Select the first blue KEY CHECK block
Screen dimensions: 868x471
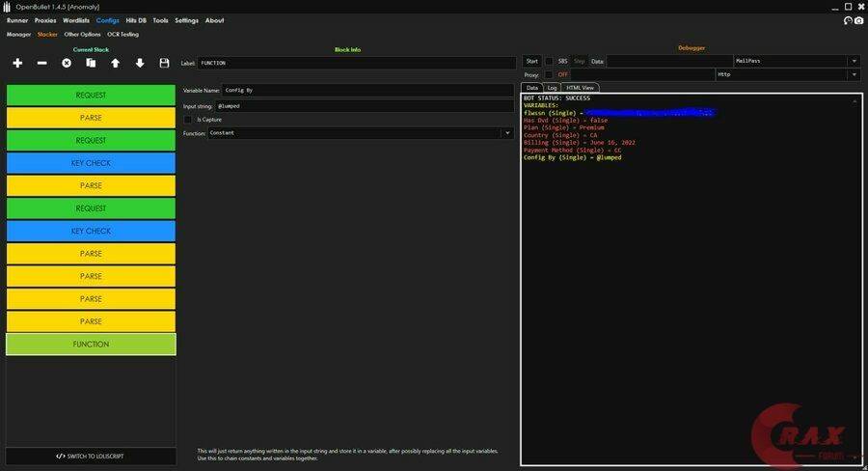coord(91,163)
